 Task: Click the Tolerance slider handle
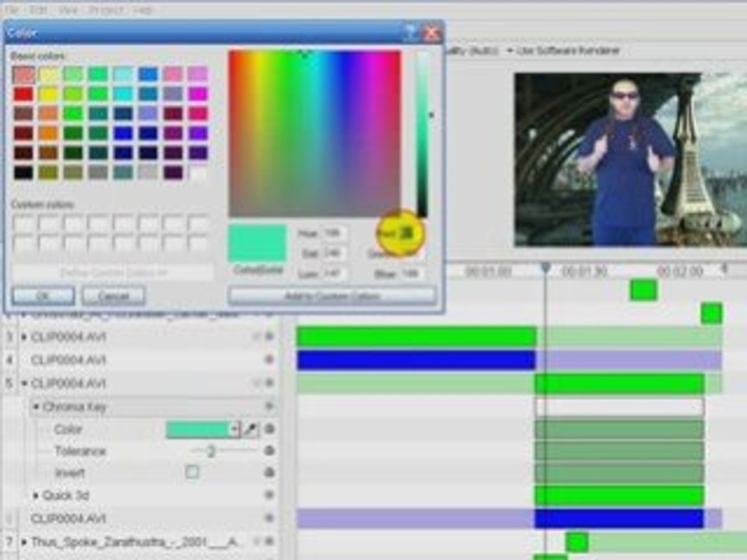[x=211, y=450]
